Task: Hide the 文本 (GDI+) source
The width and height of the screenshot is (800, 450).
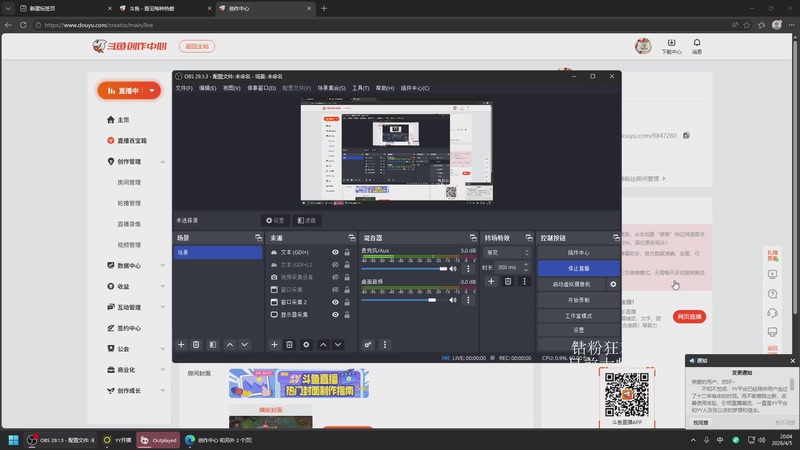Action: point(335,252)
